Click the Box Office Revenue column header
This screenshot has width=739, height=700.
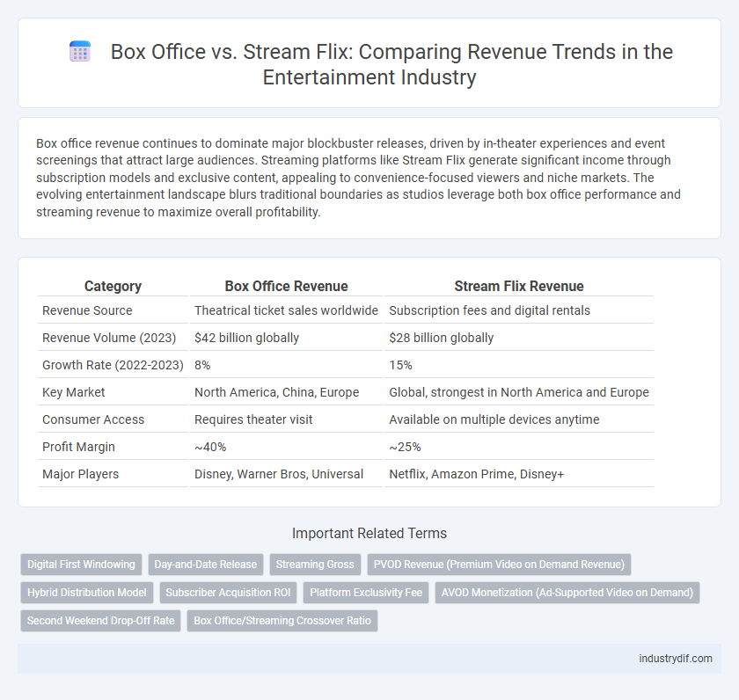[286, 286]
